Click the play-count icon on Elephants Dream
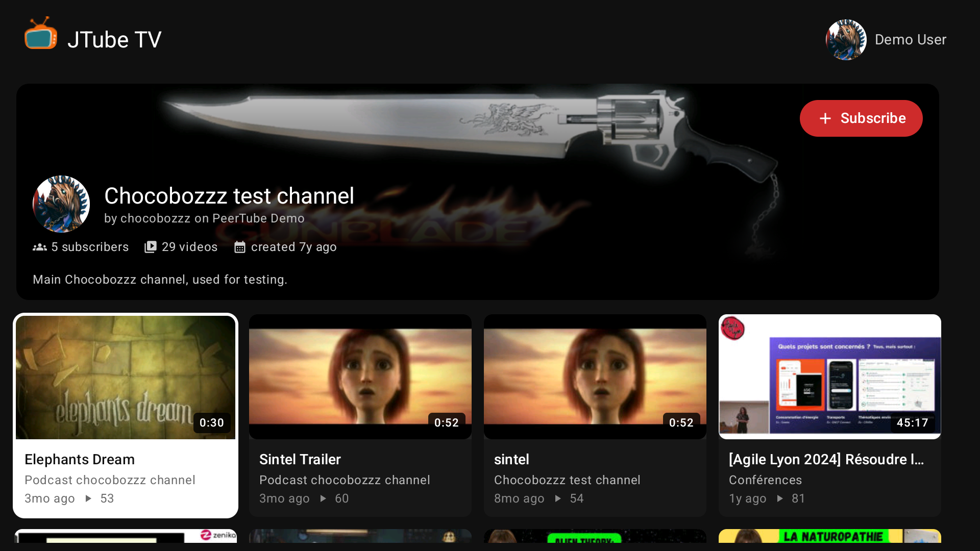 coord(88,498)
